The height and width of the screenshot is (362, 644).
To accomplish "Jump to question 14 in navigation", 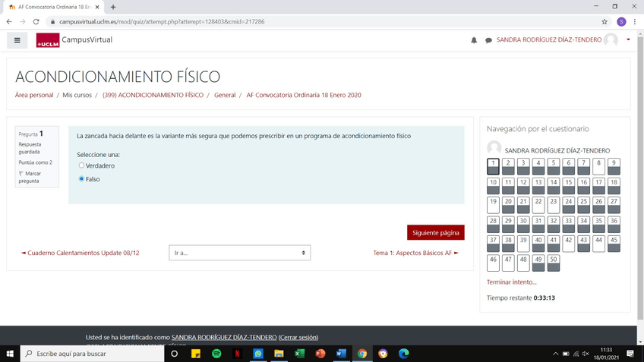I will [554, 186].
